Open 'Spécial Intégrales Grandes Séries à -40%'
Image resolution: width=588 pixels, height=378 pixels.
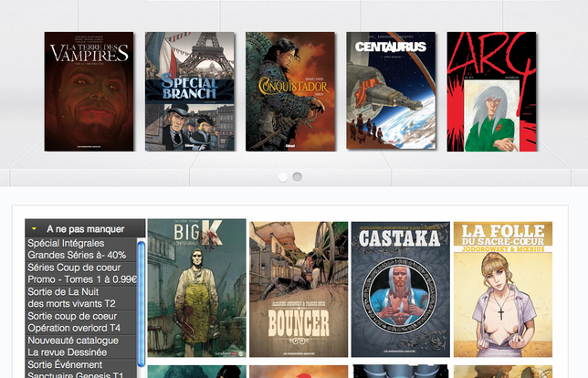coord(80,249)
